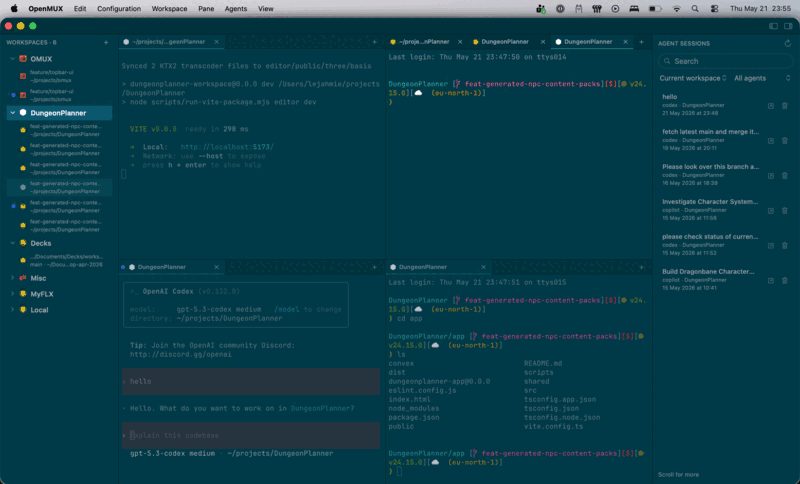Viewport: 800px width, 484px height.
Task: Delete the 'Build Dragonbane Character' session
Action: (x=785, y=281)
